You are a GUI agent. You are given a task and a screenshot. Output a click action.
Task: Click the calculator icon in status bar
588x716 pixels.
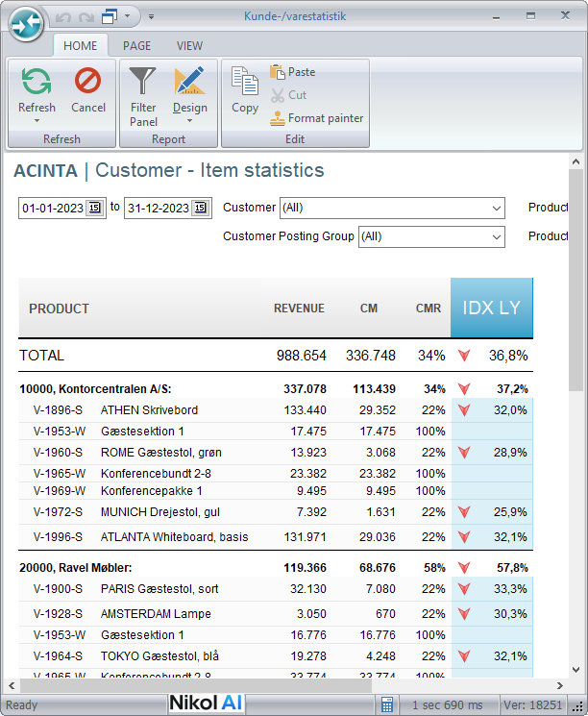click(386, 705)
